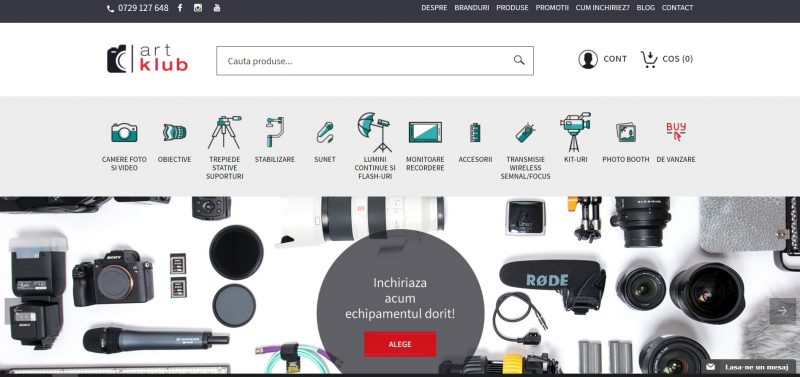Open the CONT account link
The height and width of the screenshot is (377, 800).
615,59
